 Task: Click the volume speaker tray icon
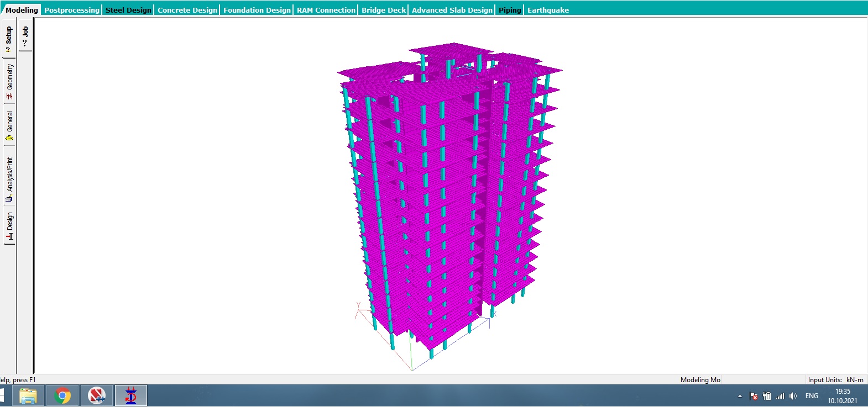(793, 396)
